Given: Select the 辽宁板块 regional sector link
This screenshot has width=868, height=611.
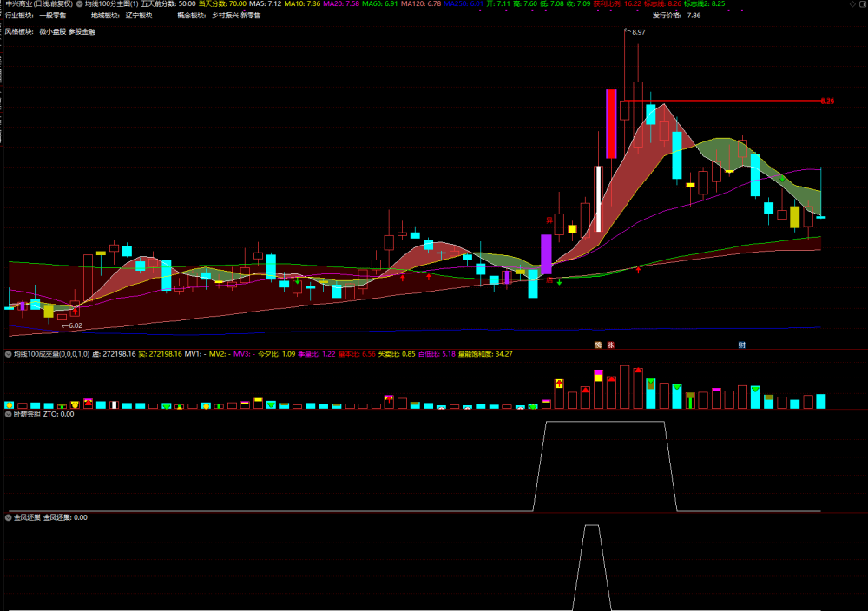Looking at the screenshot, I should coord(138,16).
